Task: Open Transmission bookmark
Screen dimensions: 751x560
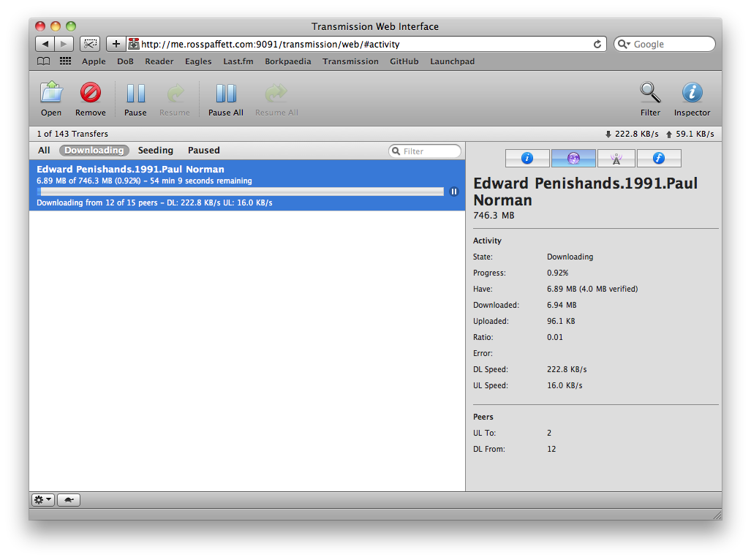Action: [350, 61]
